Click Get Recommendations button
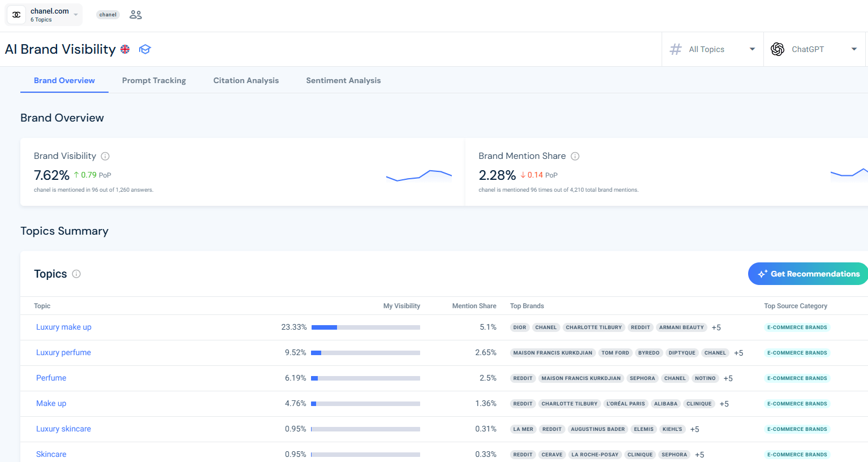This screenshot has height=462, width=868. coord(809,274)
